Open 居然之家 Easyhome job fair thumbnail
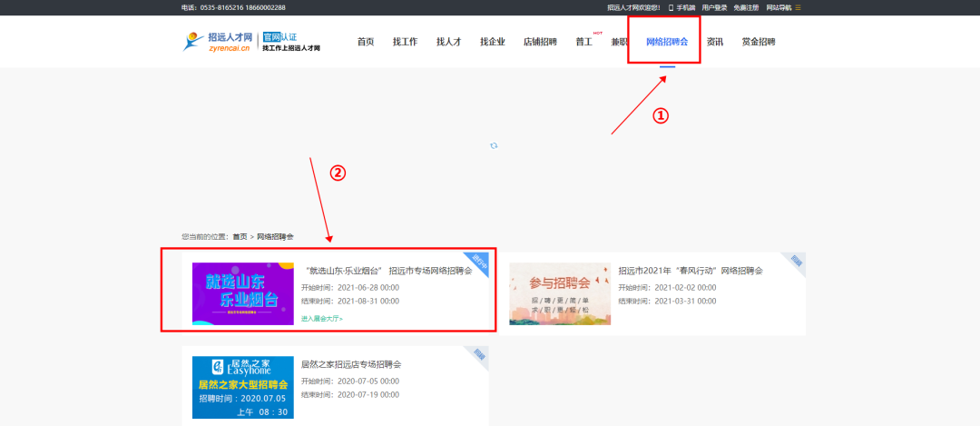Screen dimensions: 980x426 point(243,388)
